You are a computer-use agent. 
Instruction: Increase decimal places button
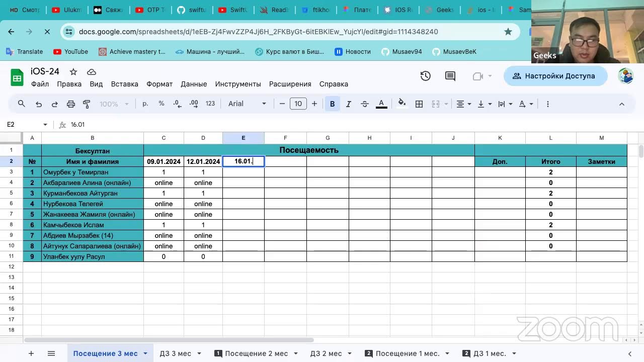pos(194,104)
